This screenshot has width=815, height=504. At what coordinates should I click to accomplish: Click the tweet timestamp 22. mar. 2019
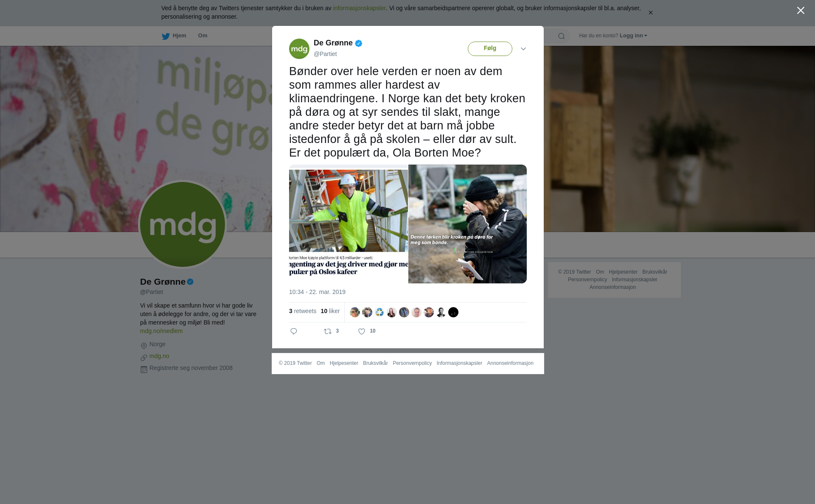(x=317, y=292)
